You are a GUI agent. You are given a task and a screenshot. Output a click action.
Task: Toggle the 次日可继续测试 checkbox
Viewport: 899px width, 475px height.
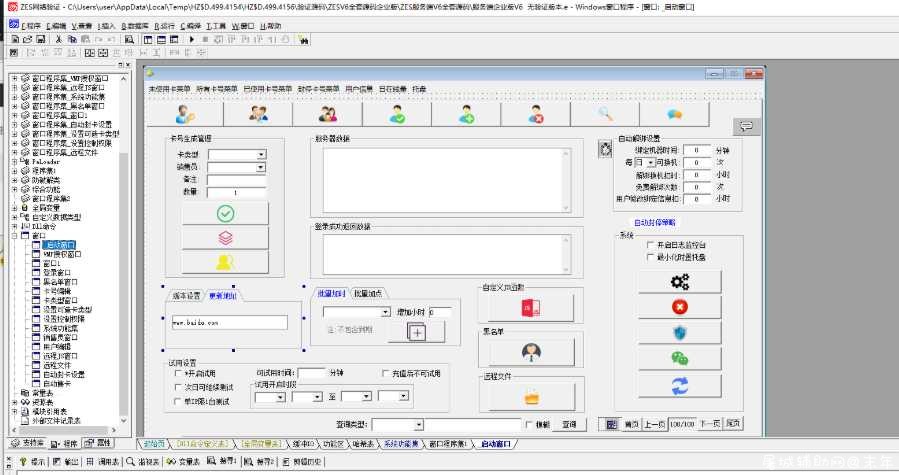[x=178, y=387]
